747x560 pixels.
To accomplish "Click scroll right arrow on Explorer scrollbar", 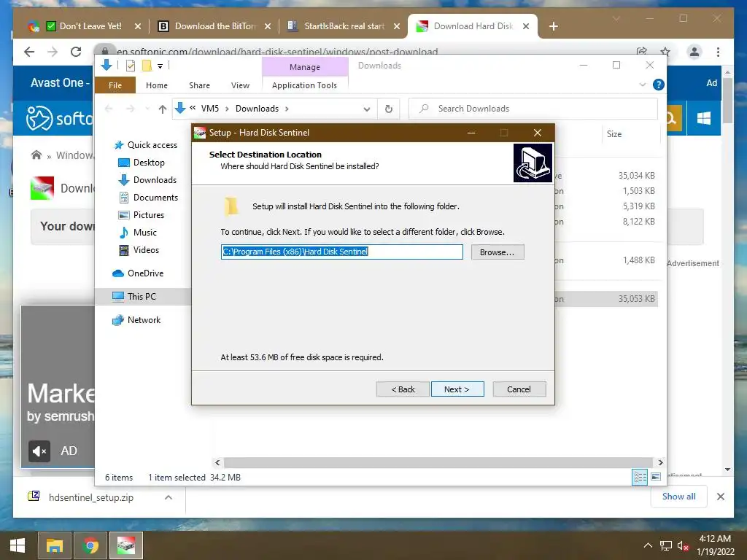I will (x=660, y=462).
